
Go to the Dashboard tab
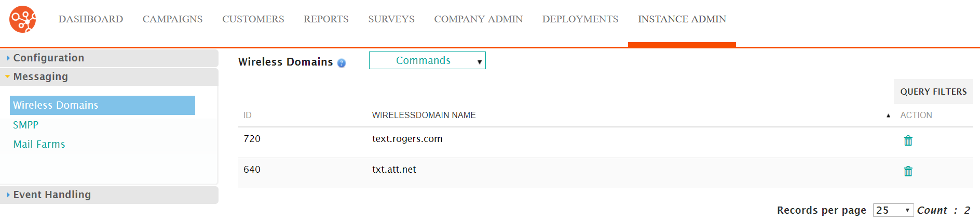(x=91, y=19)
